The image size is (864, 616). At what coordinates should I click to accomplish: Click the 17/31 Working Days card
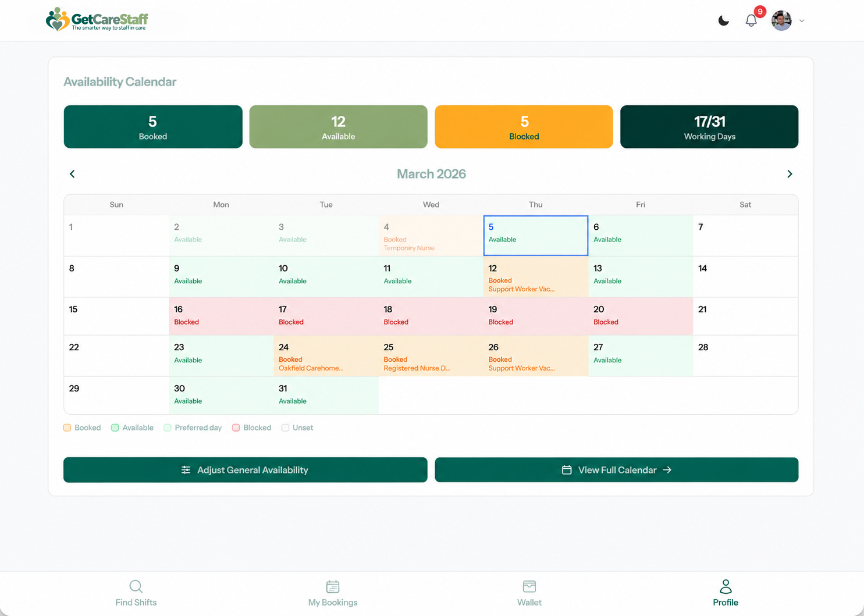click(x=709, y=127)
